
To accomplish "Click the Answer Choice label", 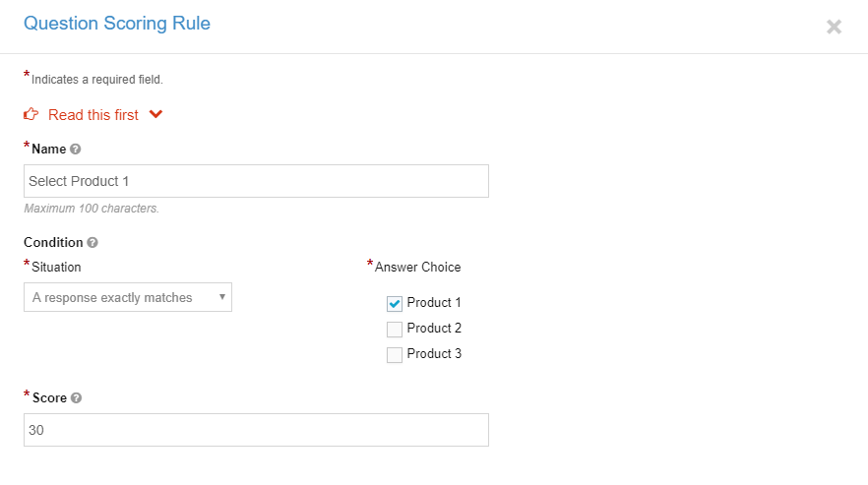I will tap(417, 267).
